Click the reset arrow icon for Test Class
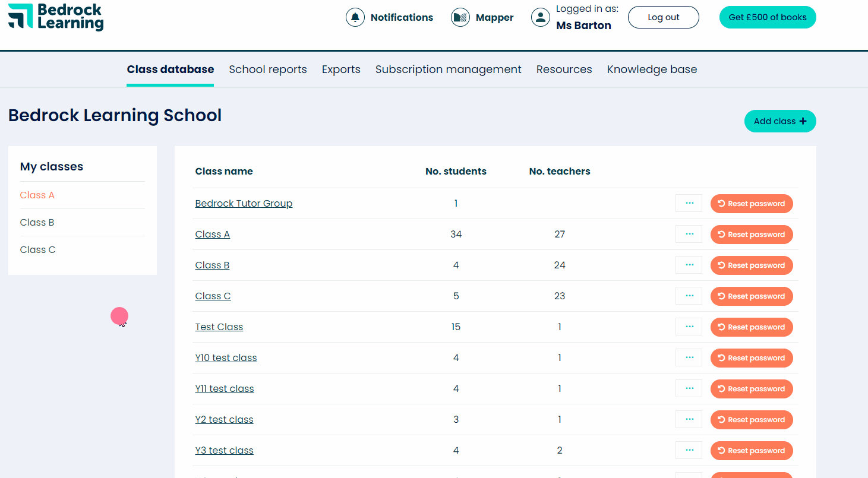The height and width of the screenshot is (478, 868). (721, 327)
